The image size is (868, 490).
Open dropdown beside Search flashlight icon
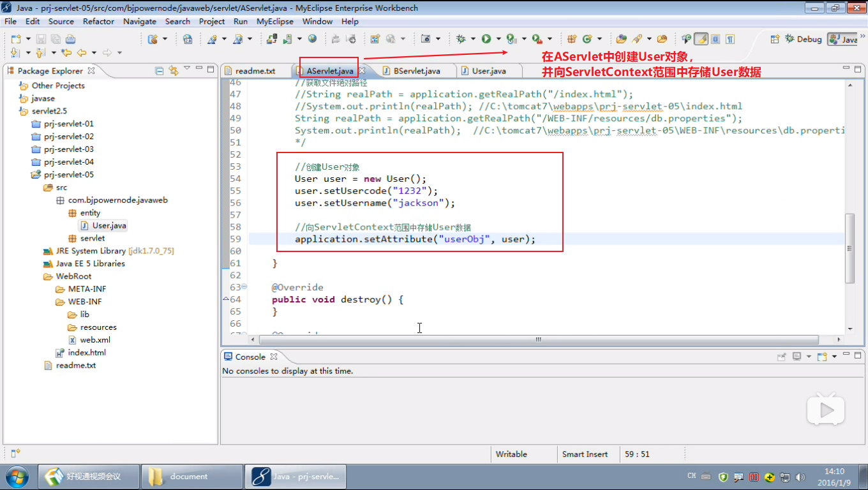coord(648,39)
